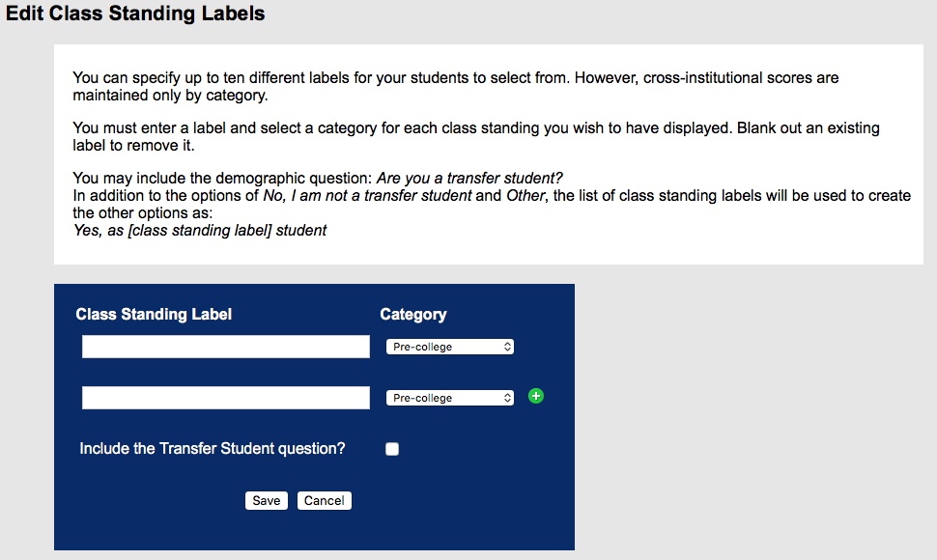Click the Edit Class Standing Labels page heading
Image resolution: width=937 pixels, height=560 pixels.
point(135,14)
